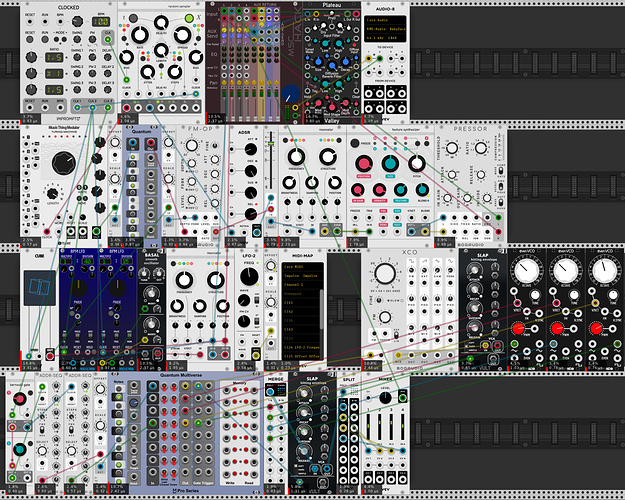Click the R Out red jack on Plateau
Image resolution: width=625 pixels, height=500 pixels.
[356, 14]
